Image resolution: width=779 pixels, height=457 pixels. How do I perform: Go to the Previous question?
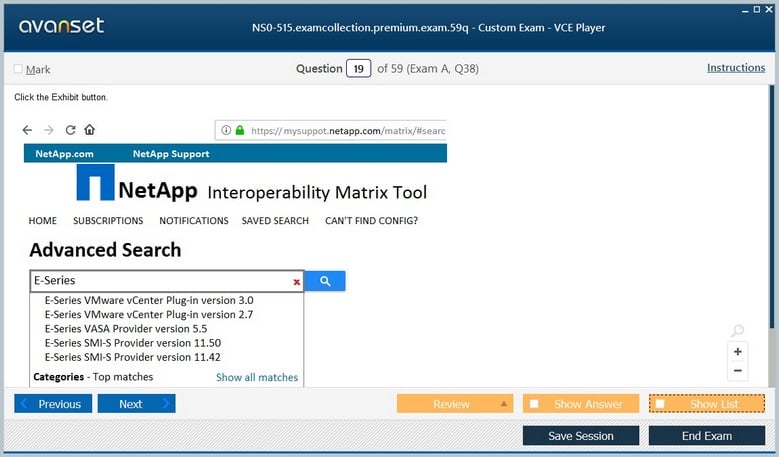[53, 404]
